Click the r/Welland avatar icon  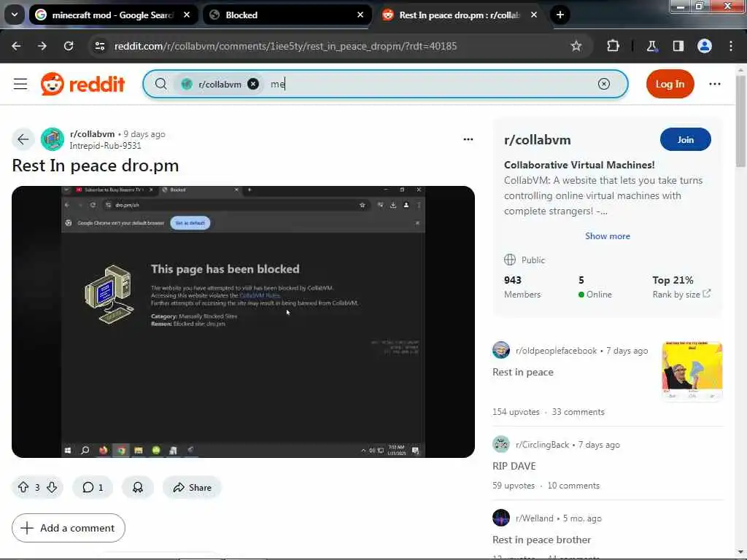click(x=500, y=518)
